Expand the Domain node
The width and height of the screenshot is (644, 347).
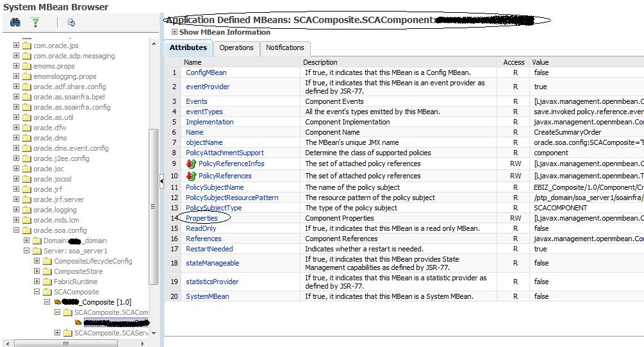pyautogui.click(x=26, y=240)
